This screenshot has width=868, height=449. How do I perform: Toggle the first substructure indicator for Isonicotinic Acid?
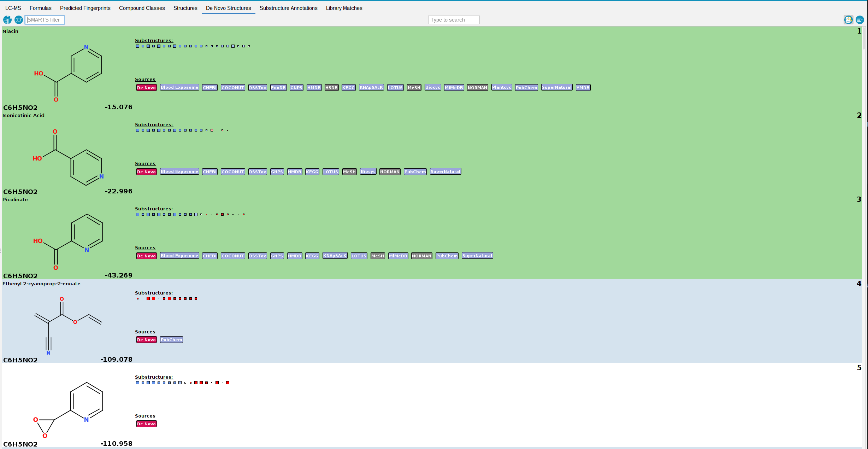click(x=137, y=130)
